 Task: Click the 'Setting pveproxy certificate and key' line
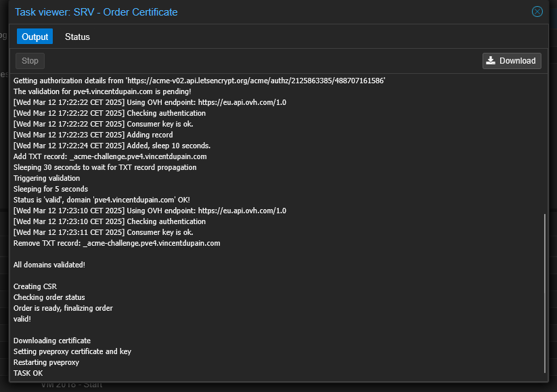pos(72,351)
